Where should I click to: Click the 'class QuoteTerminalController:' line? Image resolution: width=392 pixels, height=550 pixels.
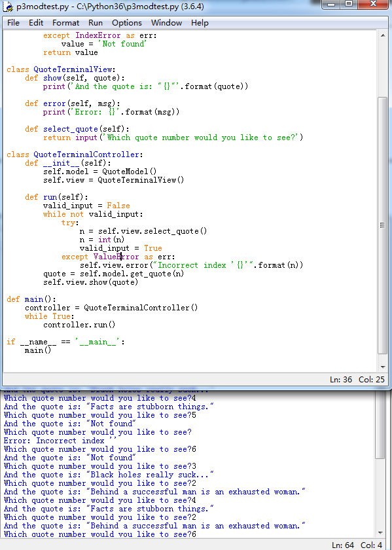pyautogui.click(x=75, y=155)
